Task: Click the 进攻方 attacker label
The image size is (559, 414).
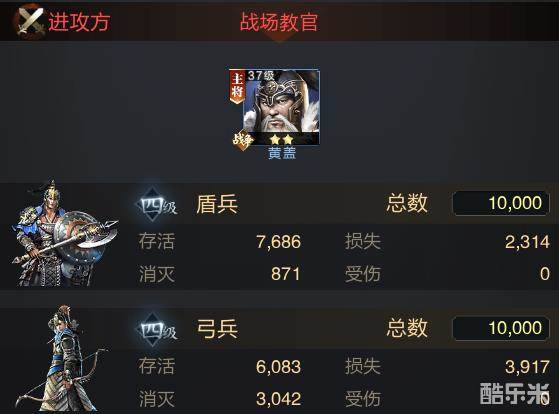Action: (79, 22)
